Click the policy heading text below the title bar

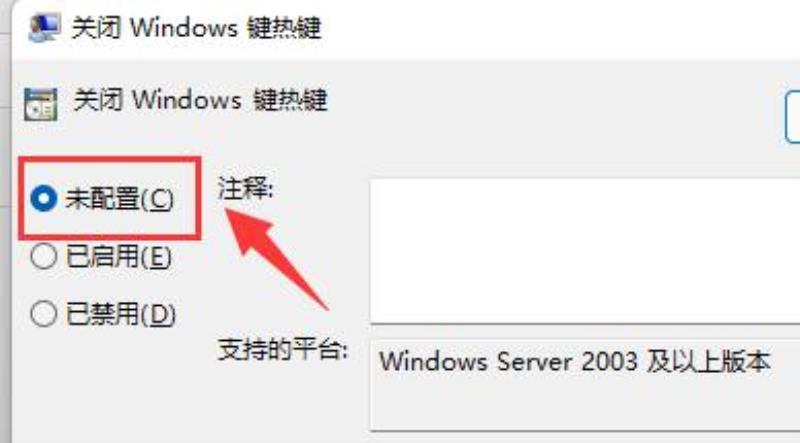pyautogui.click(x=200, y=99)
